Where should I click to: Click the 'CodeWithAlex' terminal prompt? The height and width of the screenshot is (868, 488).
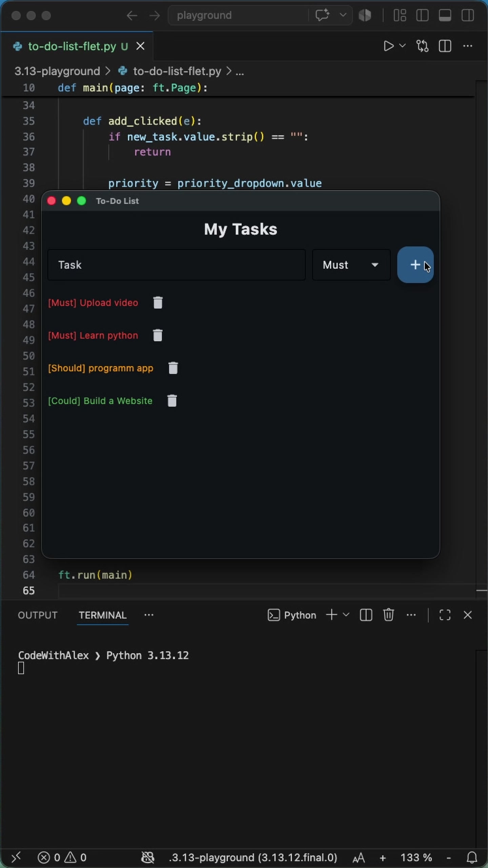point(53,655)
